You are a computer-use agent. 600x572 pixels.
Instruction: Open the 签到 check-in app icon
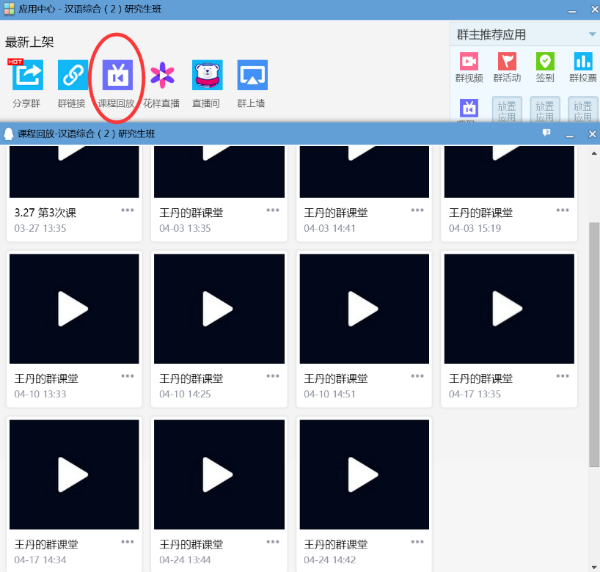(x=544, y=64)
